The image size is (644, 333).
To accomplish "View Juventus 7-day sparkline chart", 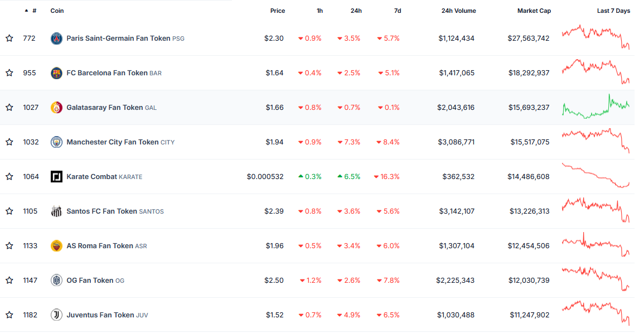I will [595, 313].
